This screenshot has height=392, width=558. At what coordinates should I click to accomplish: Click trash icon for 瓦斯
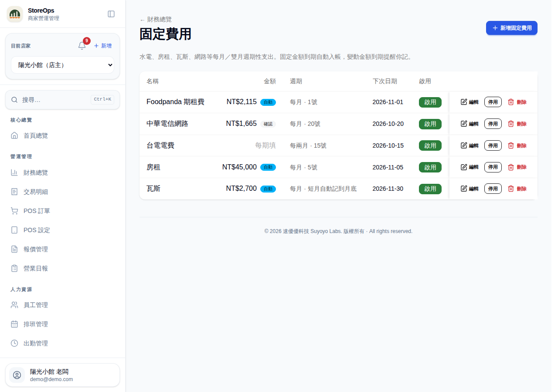(511, 189)
